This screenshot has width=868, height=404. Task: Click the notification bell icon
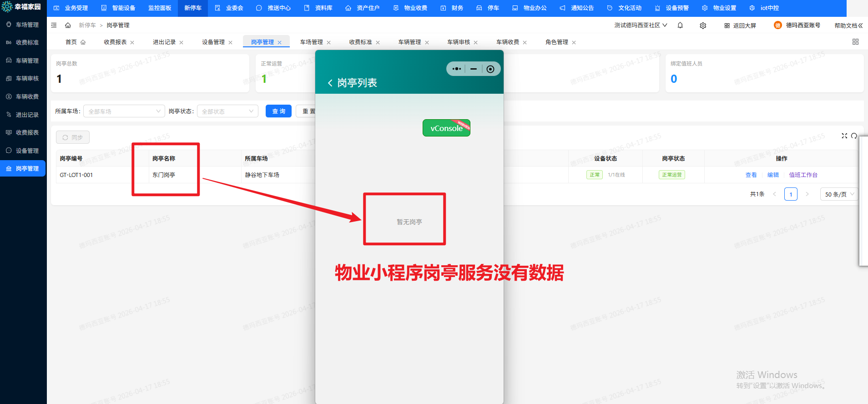pyautogui.click(x=680, y=25)
